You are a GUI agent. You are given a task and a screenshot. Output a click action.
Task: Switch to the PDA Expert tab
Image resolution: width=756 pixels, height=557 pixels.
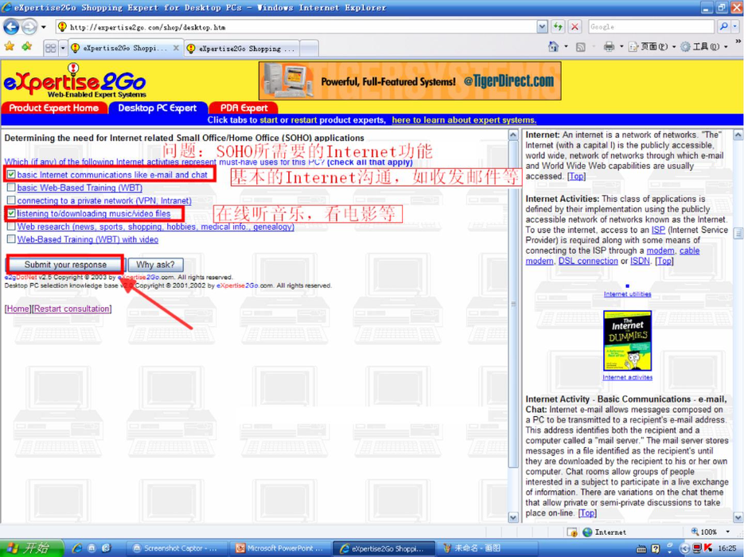tap(244, 108)
